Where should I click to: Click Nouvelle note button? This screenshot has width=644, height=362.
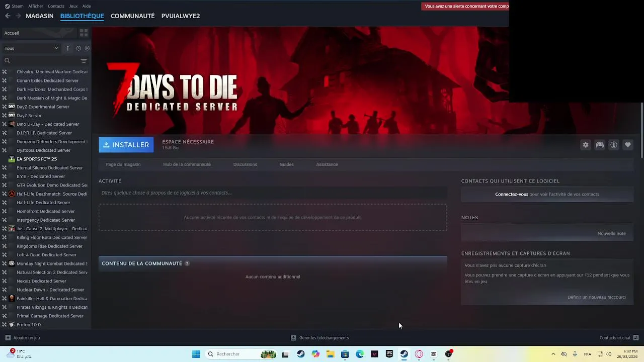(612, 233)
